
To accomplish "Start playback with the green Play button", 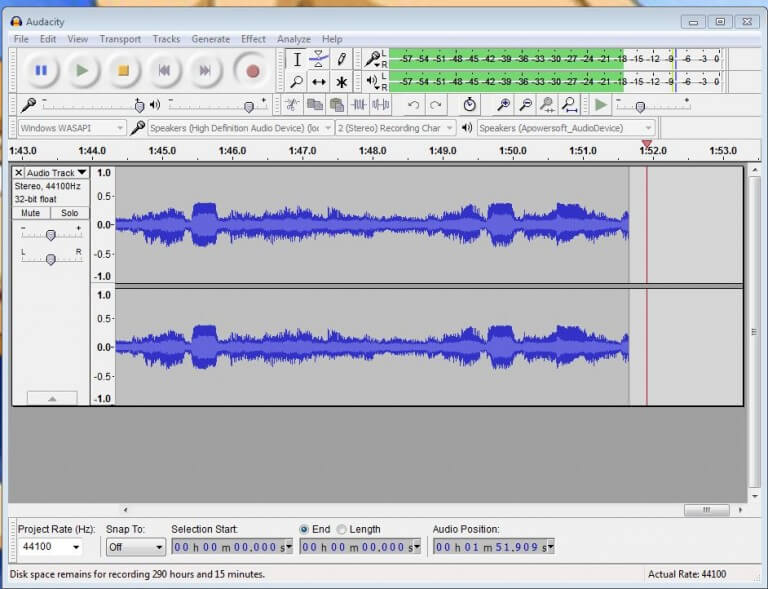I will coord(82,71).
